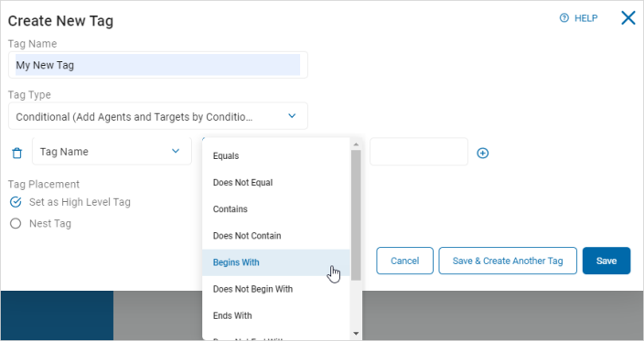Select Begins With operator

(276, 262)
